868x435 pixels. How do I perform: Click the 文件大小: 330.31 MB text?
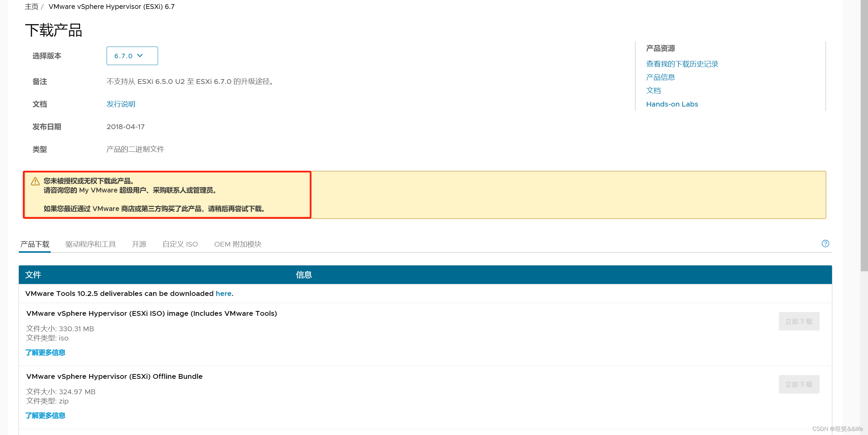point(60,329)
